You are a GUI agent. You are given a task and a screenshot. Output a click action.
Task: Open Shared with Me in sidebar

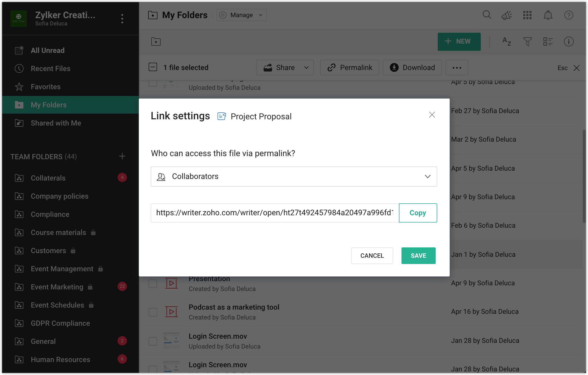[x=56, y=123]
